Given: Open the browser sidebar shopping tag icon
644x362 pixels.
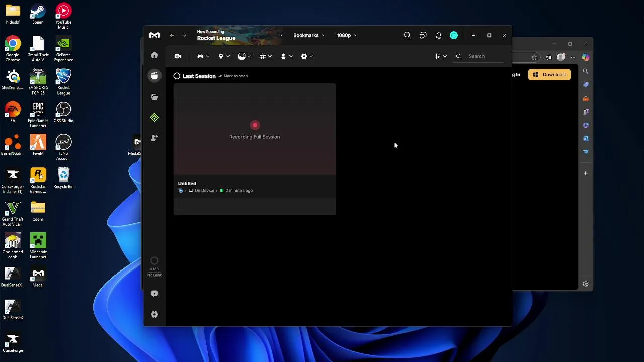Looking at the screenshot, I should [586, 85].
